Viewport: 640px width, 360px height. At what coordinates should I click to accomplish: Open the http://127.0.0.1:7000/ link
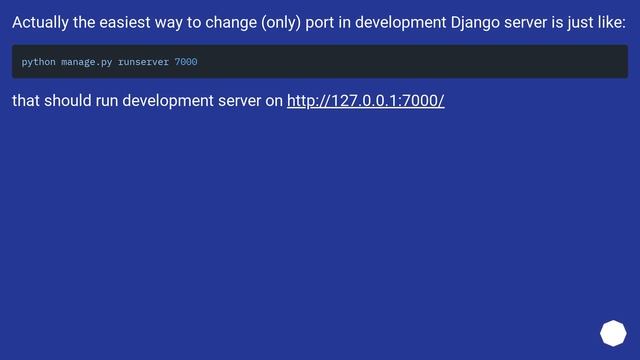365,101
